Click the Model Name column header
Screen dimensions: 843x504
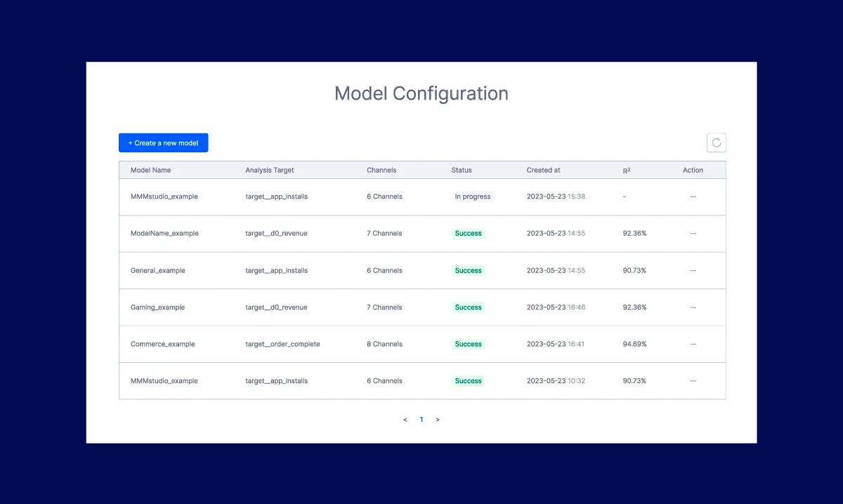pyautogui.click(x=150, y=170)
